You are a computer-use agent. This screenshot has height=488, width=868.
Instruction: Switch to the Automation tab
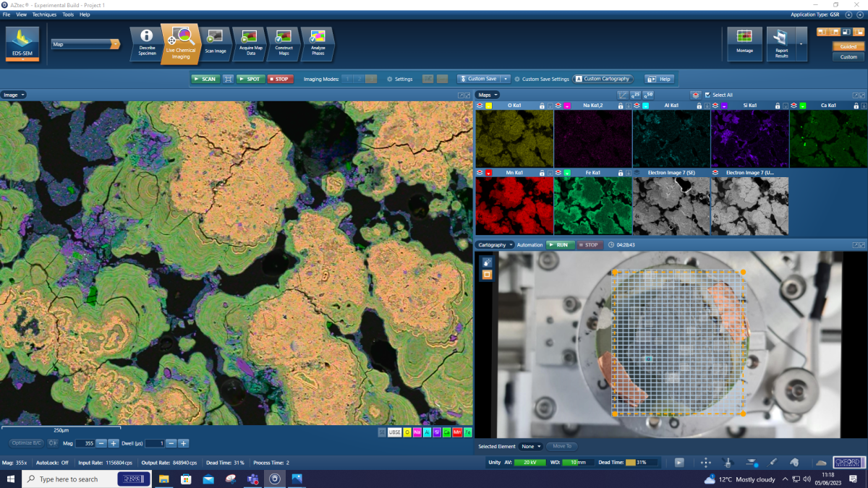point(530,244)
